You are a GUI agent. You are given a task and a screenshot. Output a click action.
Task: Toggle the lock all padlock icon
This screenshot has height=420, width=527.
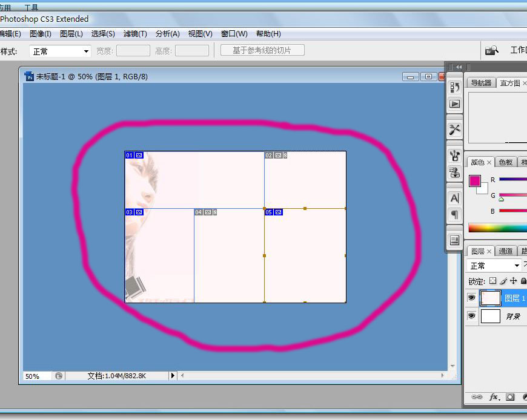523,281
